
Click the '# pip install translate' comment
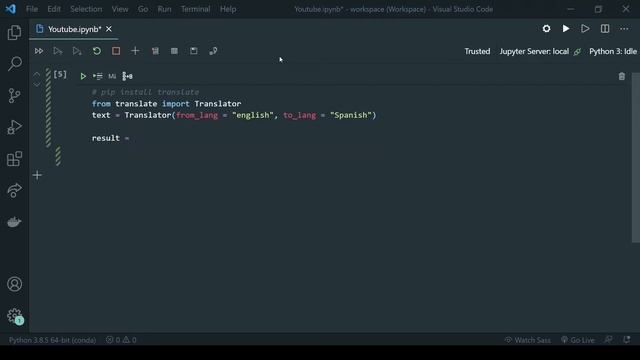pos(145,92)
